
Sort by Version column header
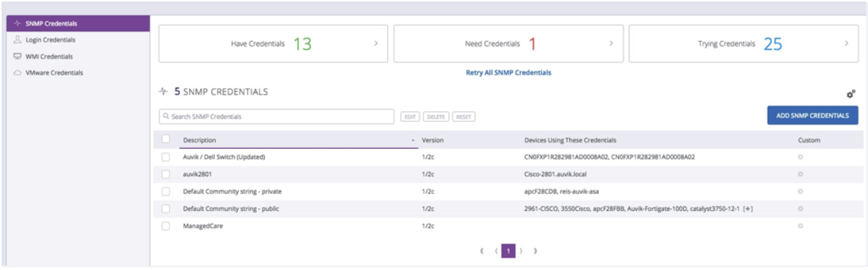point(433,140)
